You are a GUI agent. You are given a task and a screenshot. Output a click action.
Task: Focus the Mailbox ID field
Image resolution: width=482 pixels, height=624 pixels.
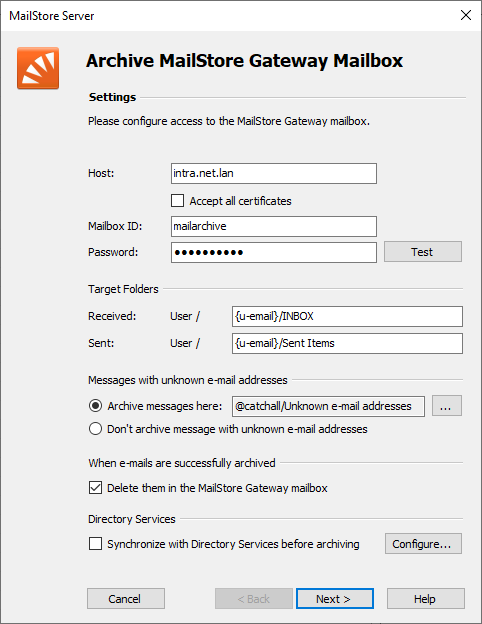point(274,226)
